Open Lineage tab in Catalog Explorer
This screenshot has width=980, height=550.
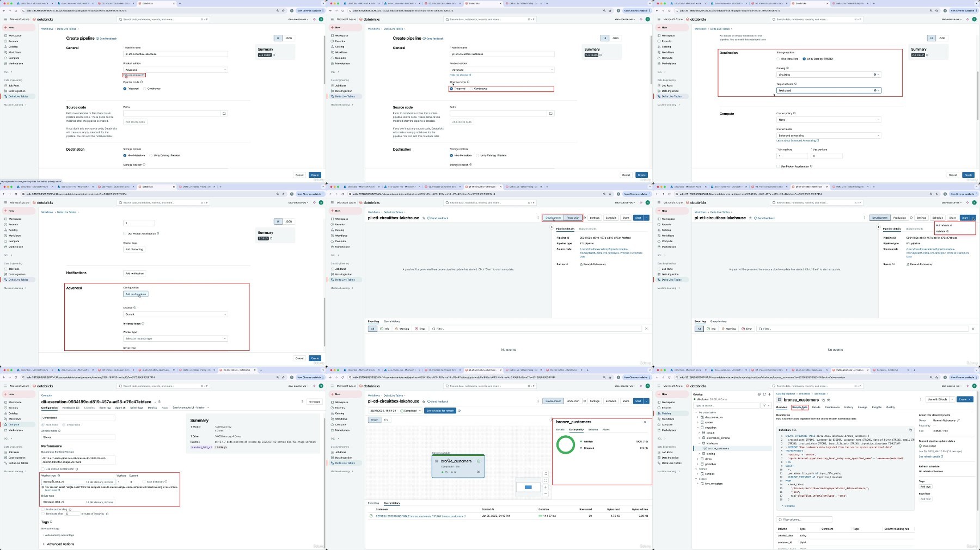(862, 407)
